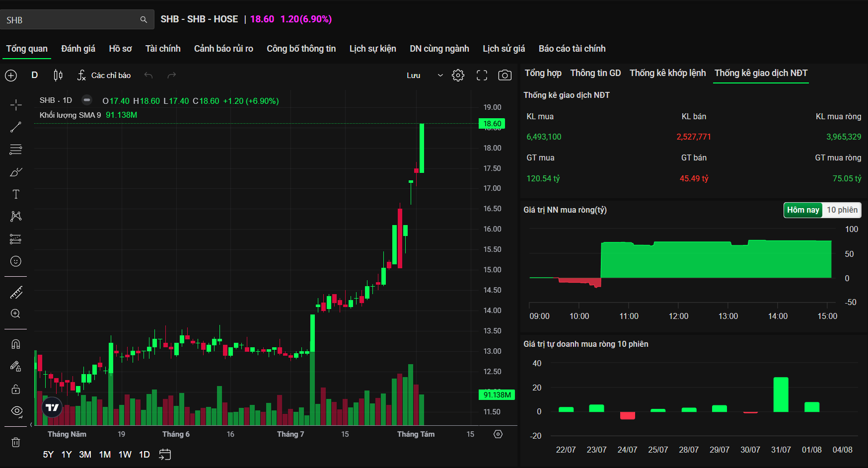
Task: Select the crosshair cursor tool
Action: coord(16,105)
